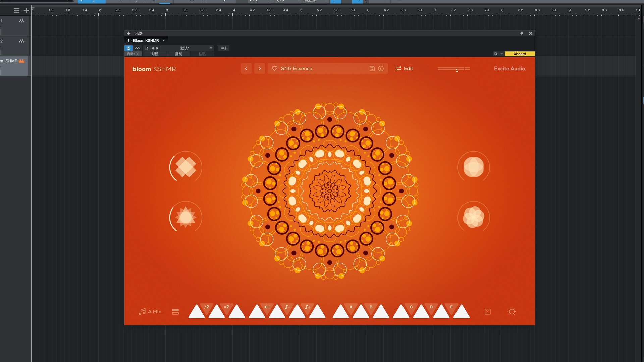Pin the instrument window
This screenshot has height=362, width=644.
pos(521,33)
